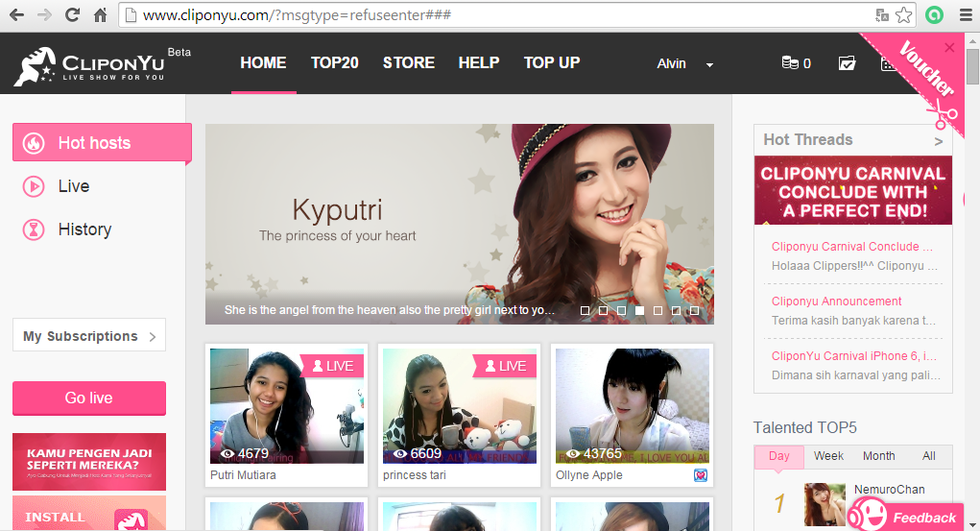Screen dimensions: 980x531
Task: Click the badge icon next to Ollyne Apple
Action: pyautogui.click(x=701, y=475)
